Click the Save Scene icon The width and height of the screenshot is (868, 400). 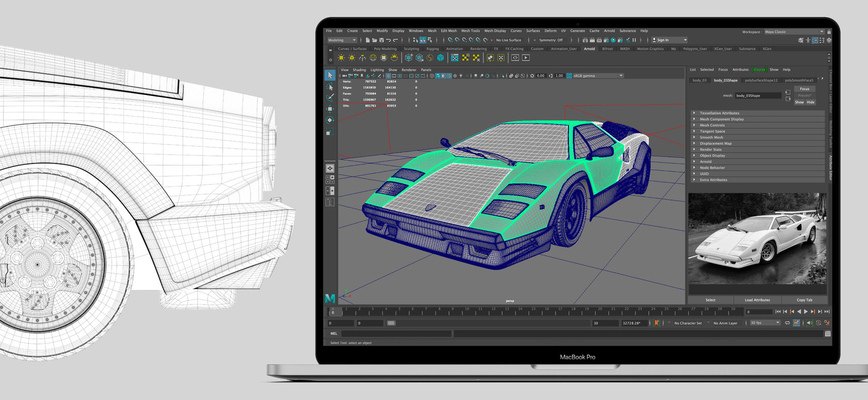(x=381, y=40)
